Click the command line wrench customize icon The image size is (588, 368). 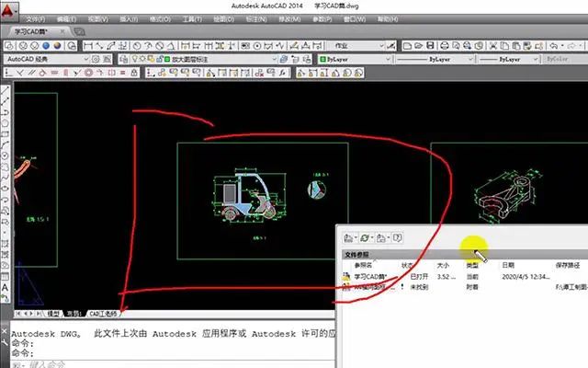[4, 342]
